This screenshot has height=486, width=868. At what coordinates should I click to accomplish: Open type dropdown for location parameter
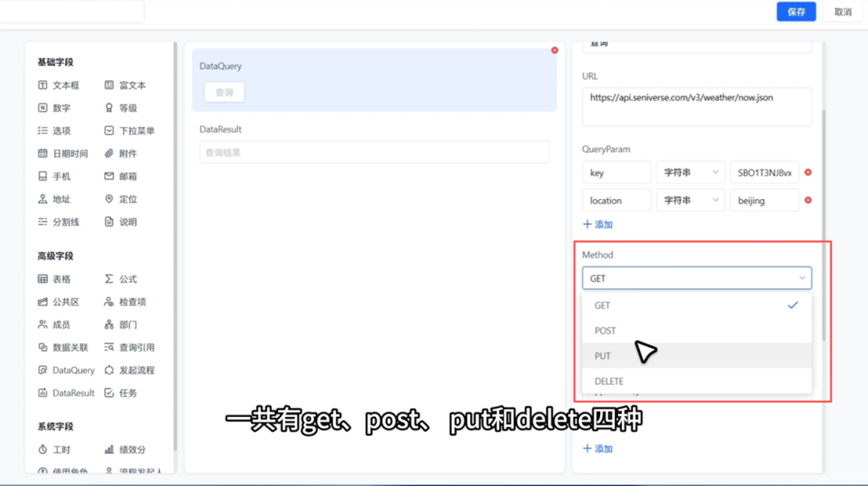[x=691, y=200]
